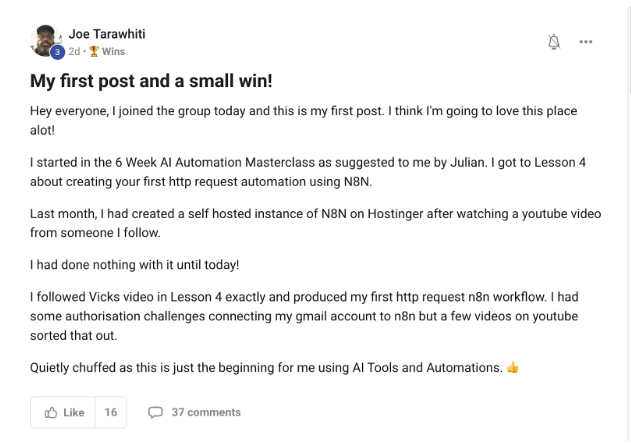Toggle the post notification bell
Viewport: 631px width, 443px height.
tap(555, 42)
